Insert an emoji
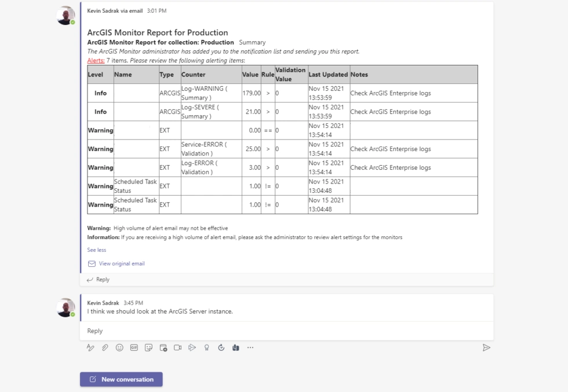Screen dimensions: 568x392 (x=119, y=347)
